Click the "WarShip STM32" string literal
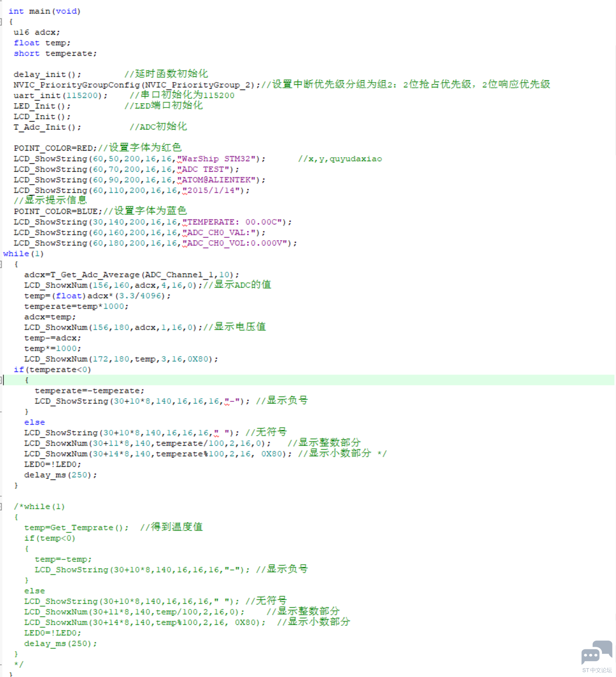Image resolution: width=616 pixels, height=677 pixels. point(216,159)
